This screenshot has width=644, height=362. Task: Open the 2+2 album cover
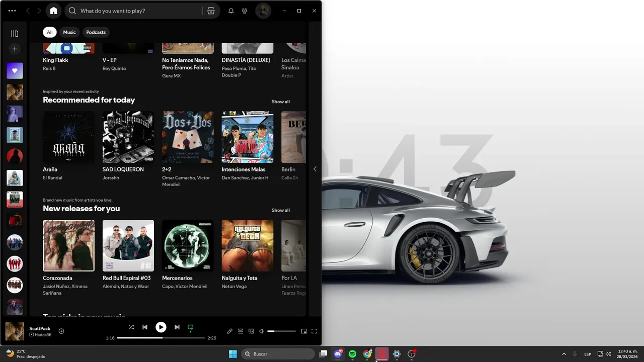[188, 137]
